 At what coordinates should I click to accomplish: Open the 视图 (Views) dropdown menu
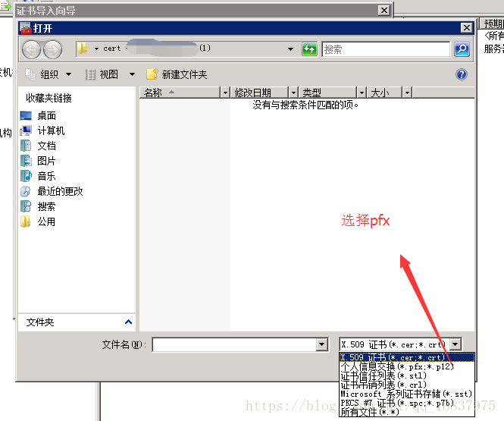109,74
